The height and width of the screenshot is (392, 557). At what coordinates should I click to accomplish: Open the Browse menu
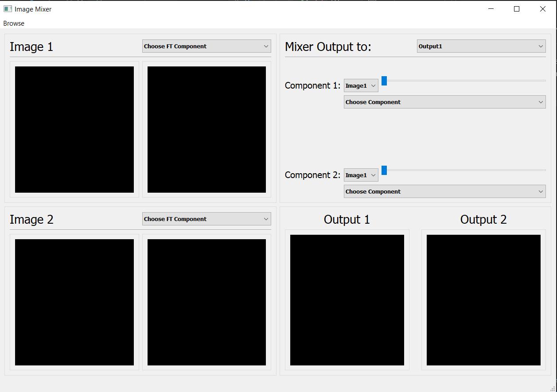point(14,23)
